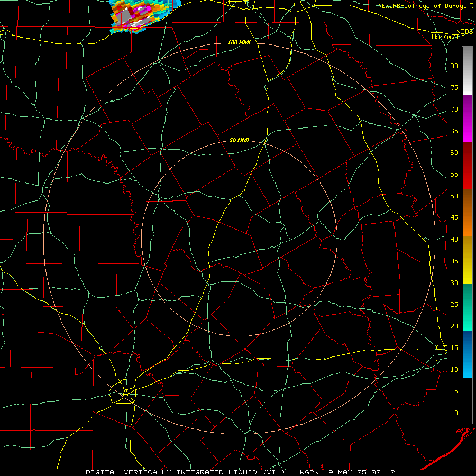The image size is (476, 476).
Task: Click the 80 value on the color scale
Action: pos(454,66)
